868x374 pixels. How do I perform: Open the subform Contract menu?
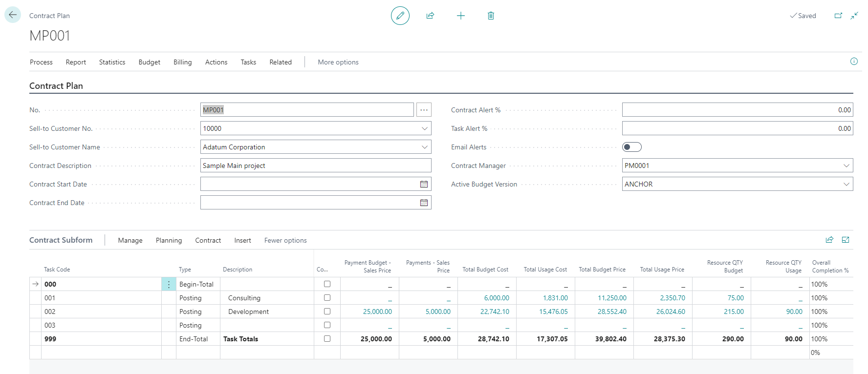point(208,240)
